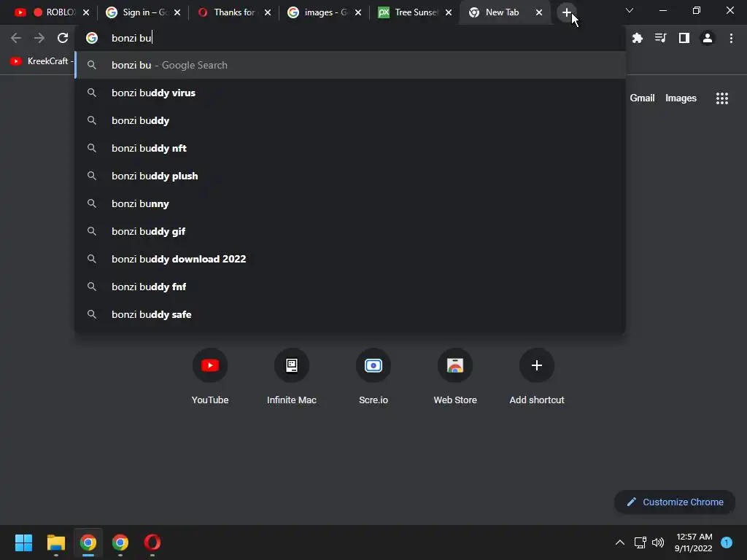Screen dimensions: 747x560
Task: Open the clock and date flyout
Action: (694, 542)
